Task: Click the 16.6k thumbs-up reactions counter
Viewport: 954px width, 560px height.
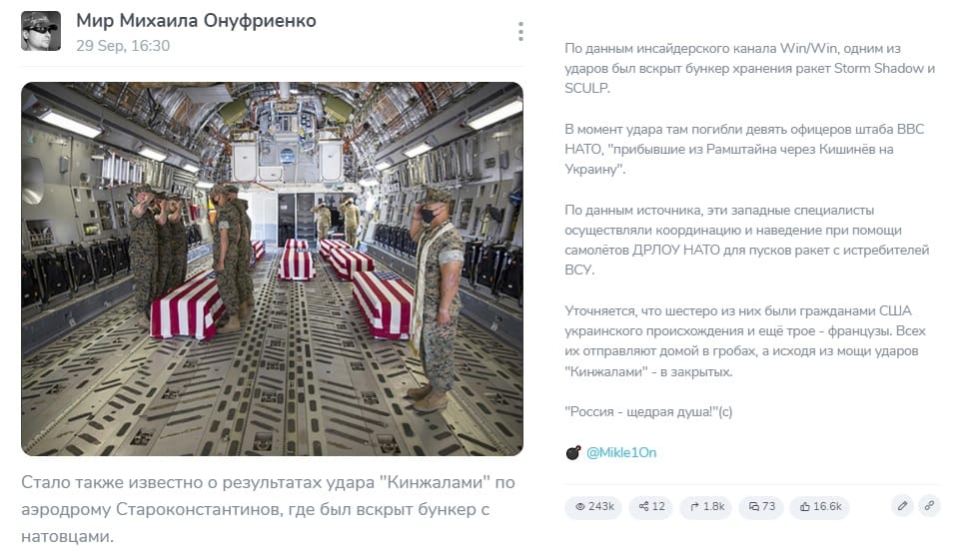Action: pos(820,506)
